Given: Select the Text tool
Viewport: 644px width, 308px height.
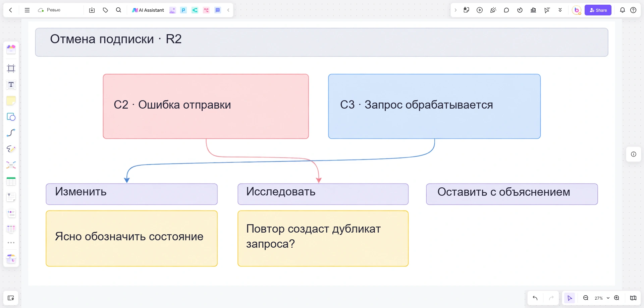Looking at the screenshot, I should [11, 84].
